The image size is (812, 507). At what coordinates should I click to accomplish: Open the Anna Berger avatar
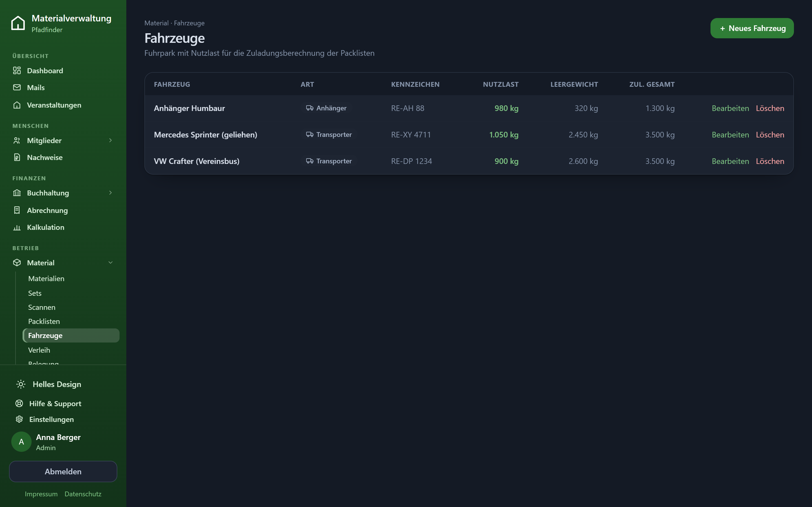(21, 442)
